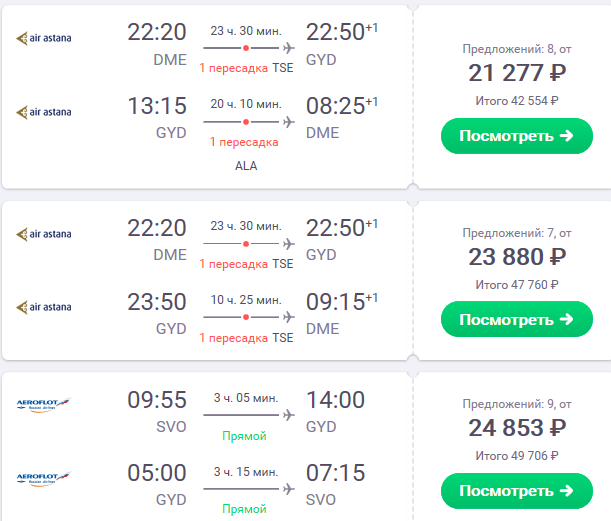Click airplane icon on 20 ч. 10 мин. route
Viewport: 611px width, 521px height.
(x=289, y=121)
